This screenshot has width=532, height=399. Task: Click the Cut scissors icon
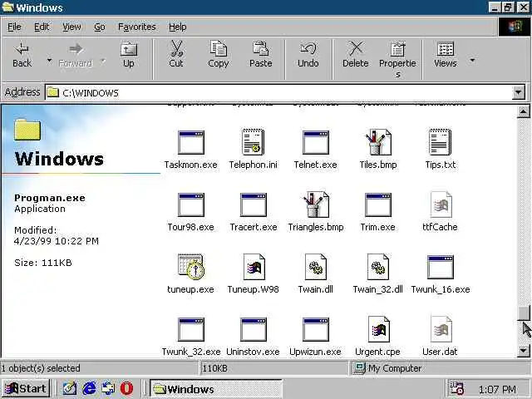(x=176, y=49)
